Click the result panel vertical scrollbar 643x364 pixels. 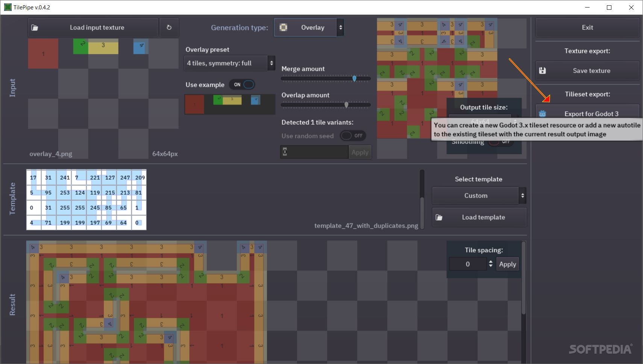coord(524,278)
